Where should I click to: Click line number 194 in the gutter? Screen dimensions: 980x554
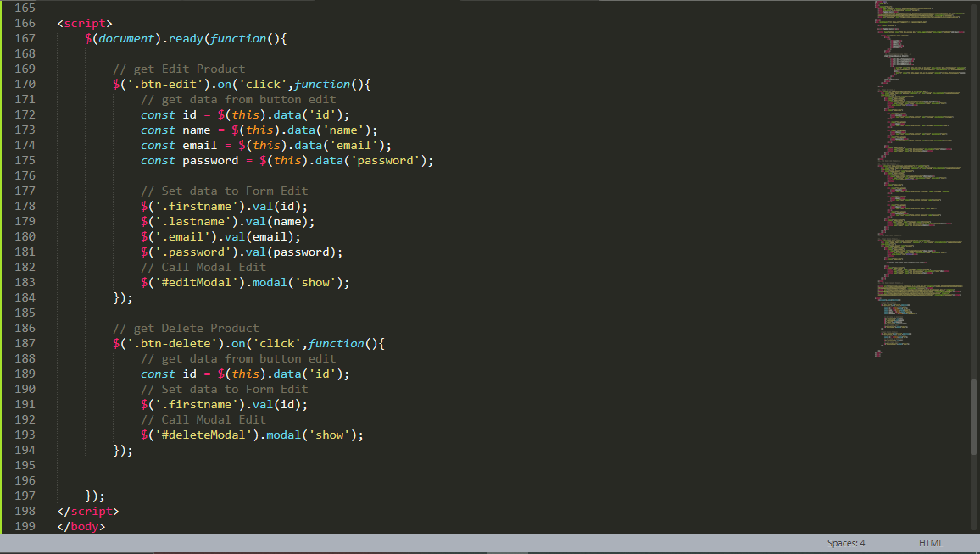pos(25,451)
